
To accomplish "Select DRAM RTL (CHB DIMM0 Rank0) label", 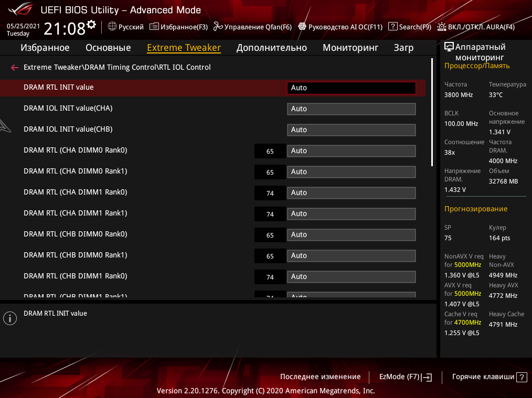I will coord(76,234).
